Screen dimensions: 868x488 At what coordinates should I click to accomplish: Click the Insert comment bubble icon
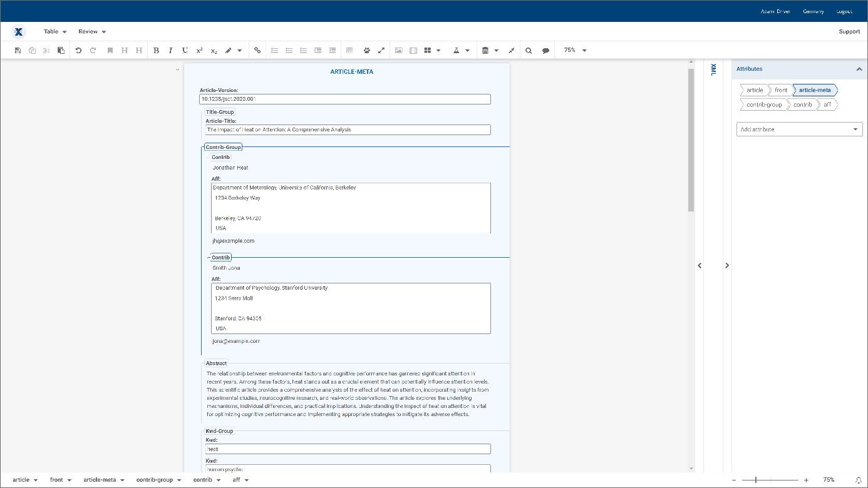point(545,50)
